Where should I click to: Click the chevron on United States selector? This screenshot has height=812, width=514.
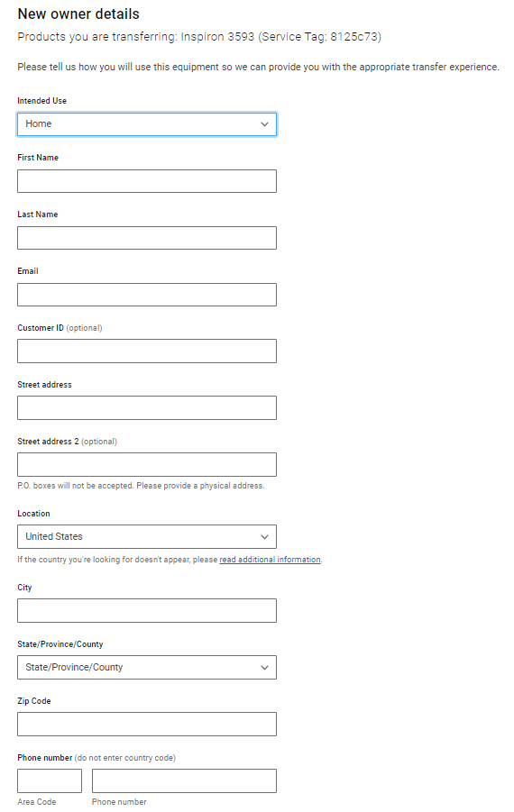[264, 537]
